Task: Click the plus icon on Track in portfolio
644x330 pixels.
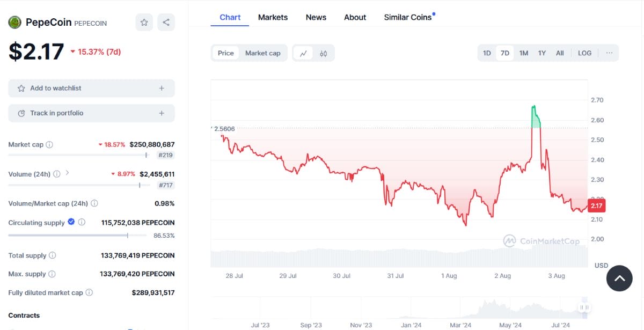Action: [162, 113]
